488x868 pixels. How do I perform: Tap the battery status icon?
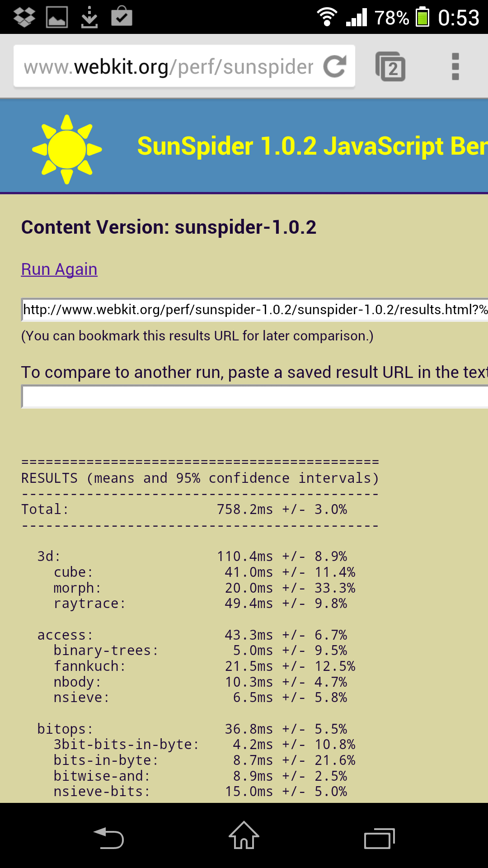422,17
